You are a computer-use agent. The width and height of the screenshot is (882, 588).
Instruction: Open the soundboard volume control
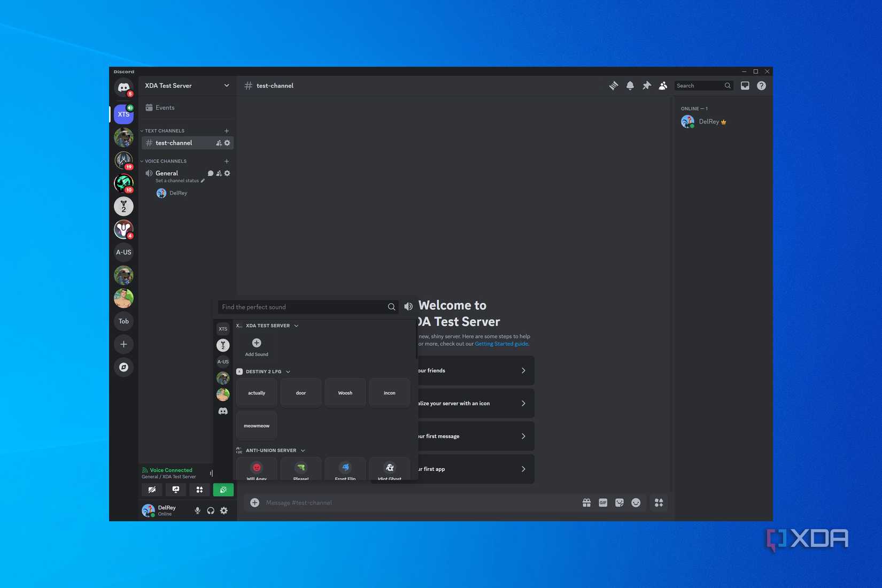pos(408,306)
